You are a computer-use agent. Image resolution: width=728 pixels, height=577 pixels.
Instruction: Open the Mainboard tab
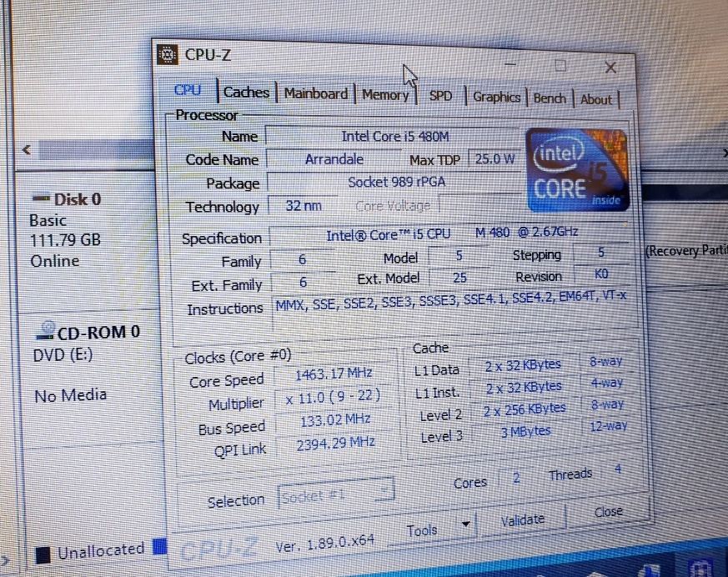pyautogui.click(x=315, y=93)
